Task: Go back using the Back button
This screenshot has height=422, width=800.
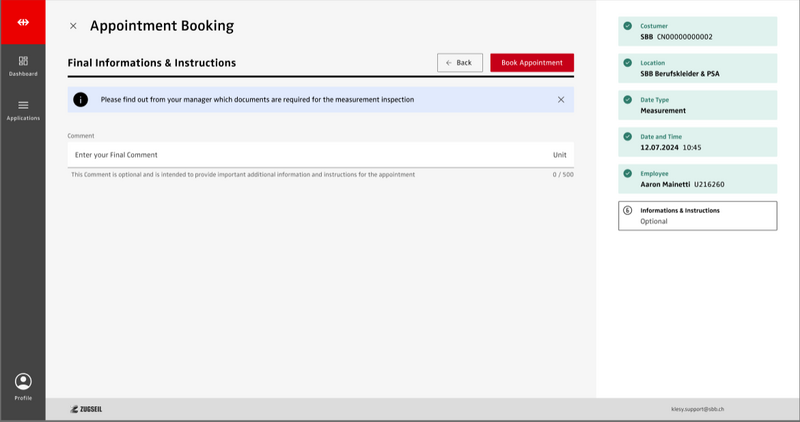Action: point(460,63)
